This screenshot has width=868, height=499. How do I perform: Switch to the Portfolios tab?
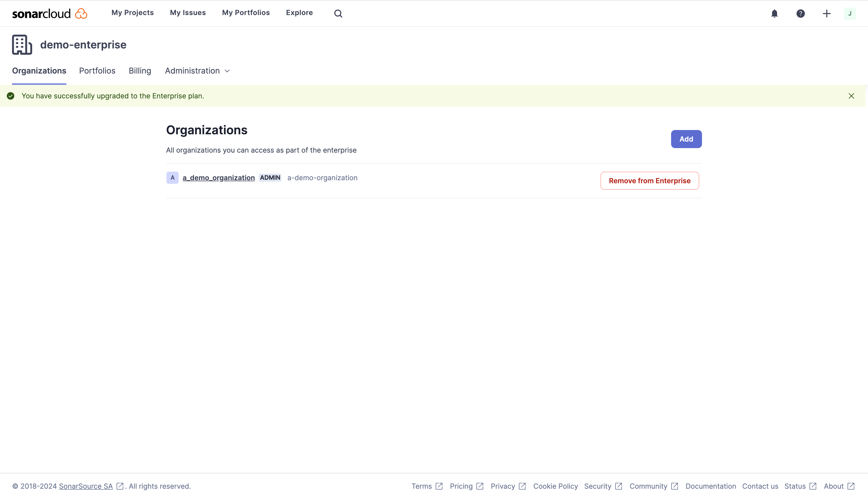click(97, 71)
